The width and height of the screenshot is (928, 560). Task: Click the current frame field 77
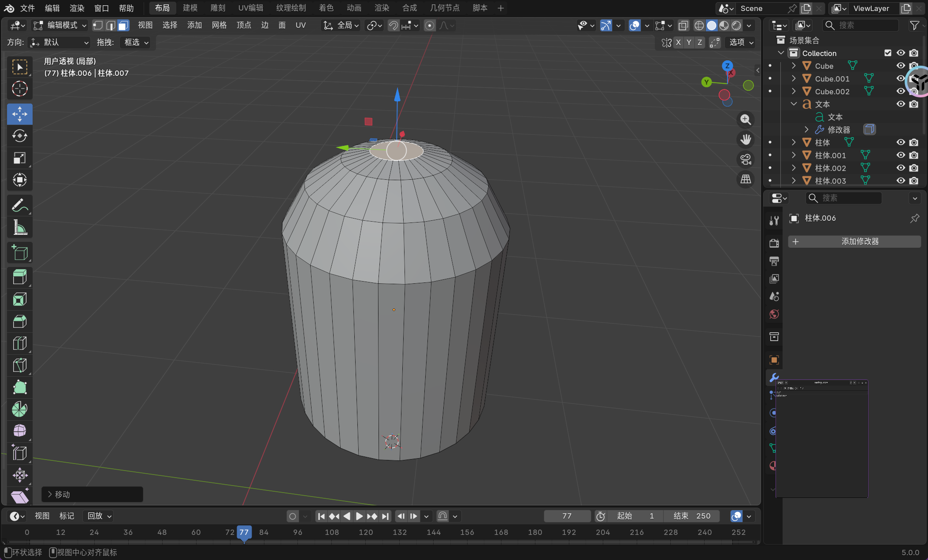click(x=567, y=516)
